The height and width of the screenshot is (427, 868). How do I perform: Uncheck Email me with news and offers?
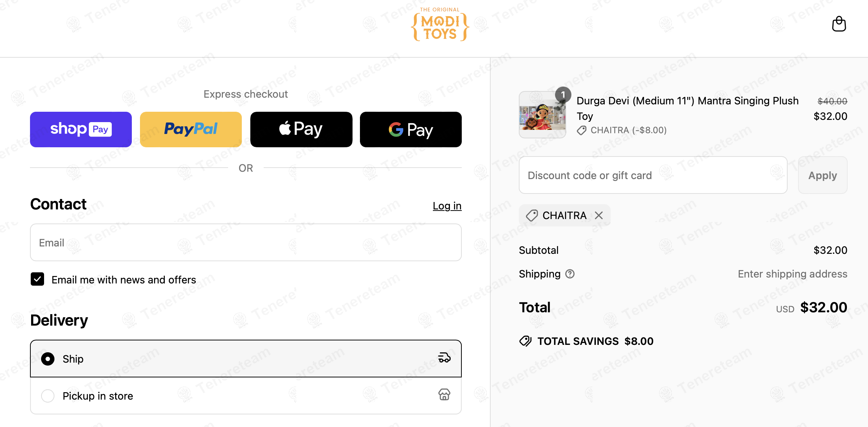pyautogui.click(x=37, y=279)
